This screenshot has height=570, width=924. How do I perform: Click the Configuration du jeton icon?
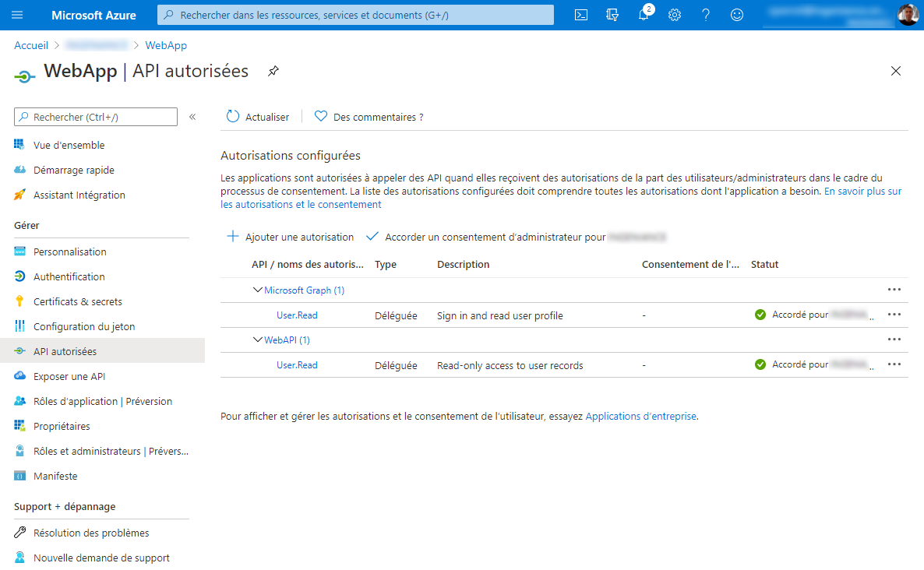[x=19, y=326]
